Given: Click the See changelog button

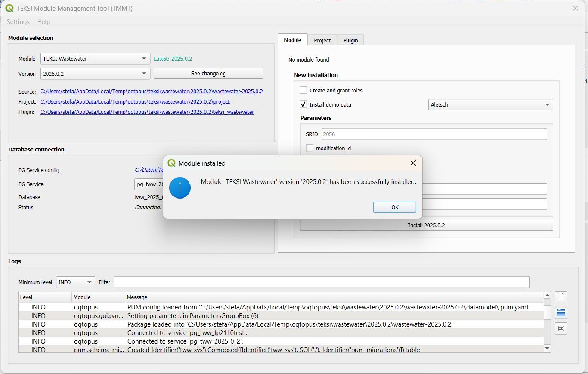Looking at the screenshot, I should click(x=208, y=74).
